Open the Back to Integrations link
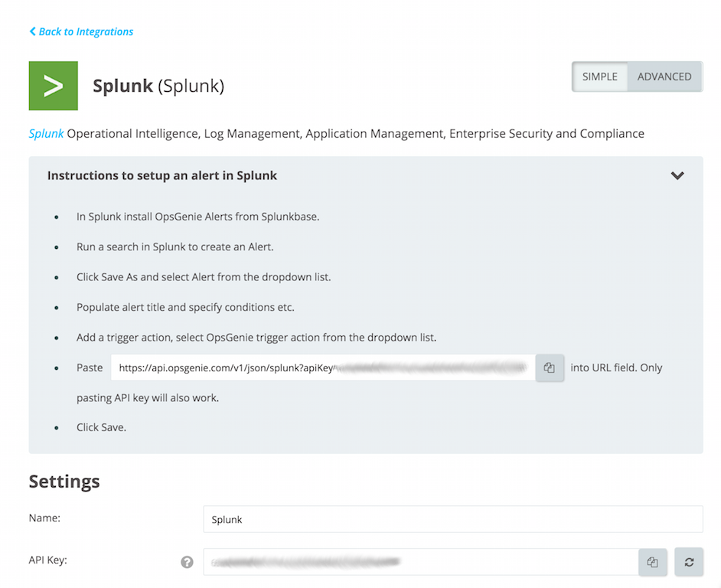Screen dimensions: 721x588 [80, 31]
